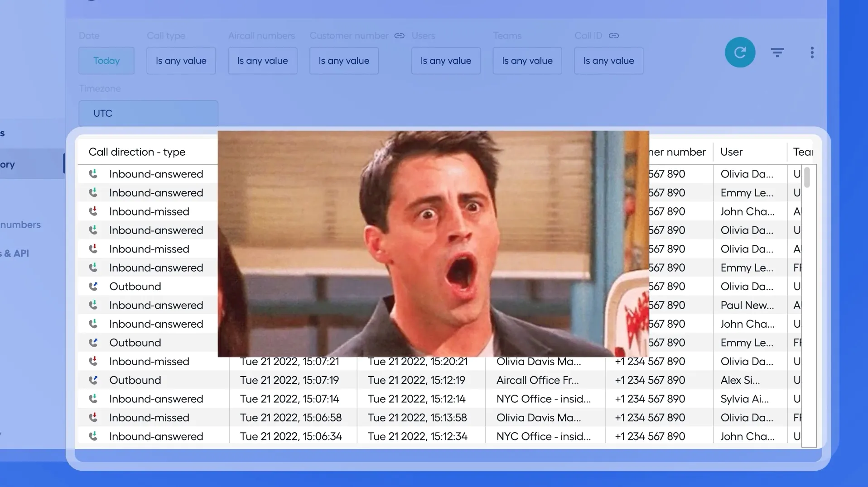Open the three-dot more options menu
This screenshot has width=868, height=487.
click(812, 53)
